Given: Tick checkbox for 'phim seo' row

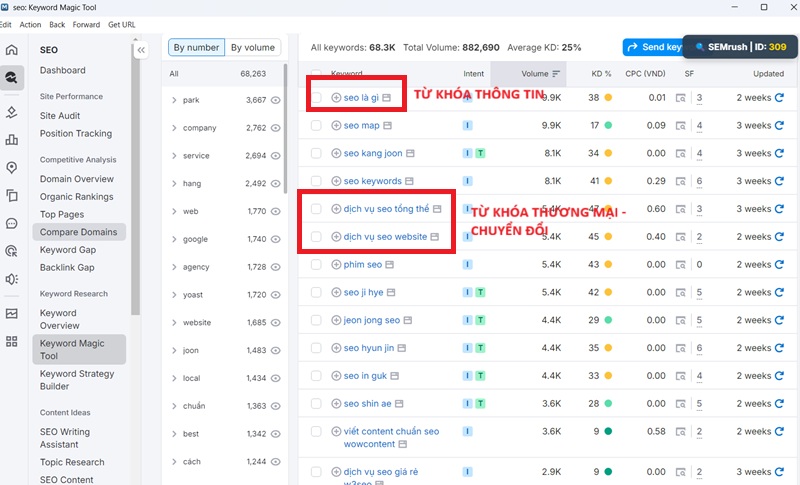Looking at the screenshot, I should tap(316, 265).
